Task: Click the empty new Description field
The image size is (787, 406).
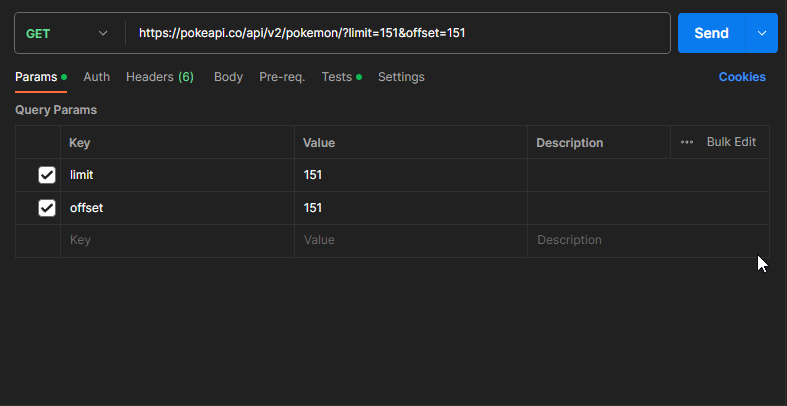Action: (648, 240)
